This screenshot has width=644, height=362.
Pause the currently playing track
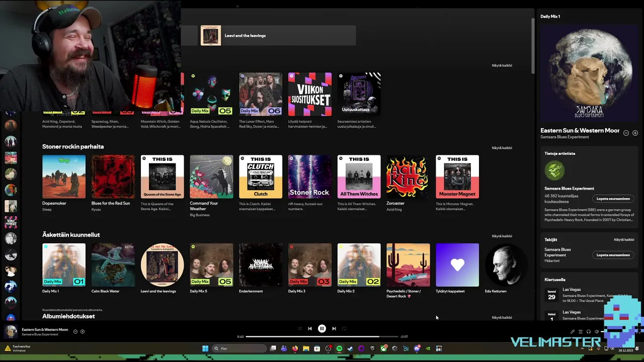coord(322,328)
